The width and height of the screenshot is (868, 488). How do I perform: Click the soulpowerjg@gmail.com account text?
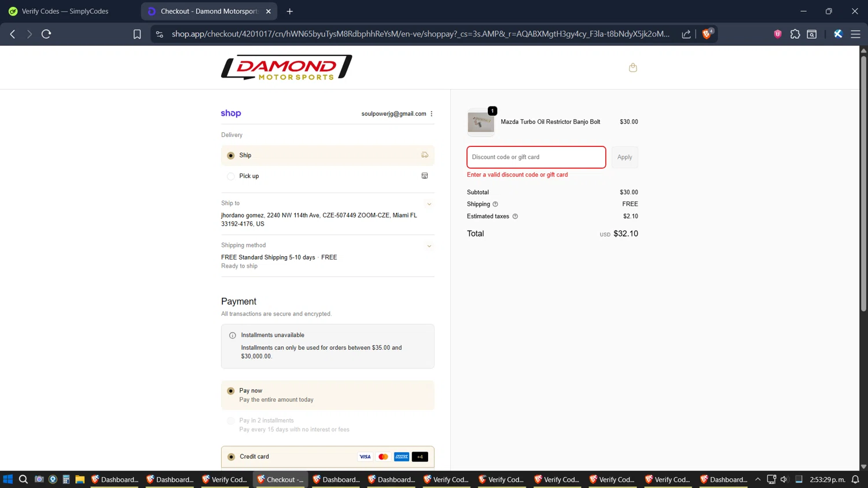click(x=393, y=114)
